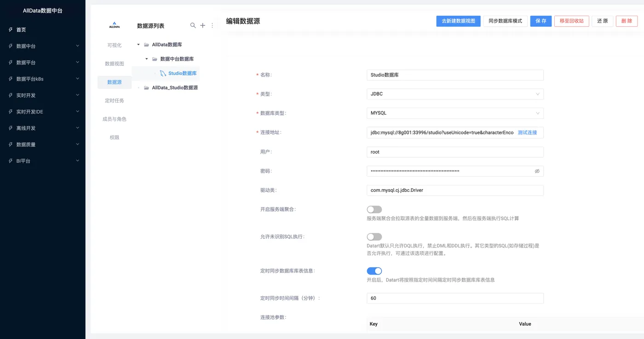This screenshot has height=339, width=644.
Task: Click the lightning icon beside 首页
Action: point(11,29)
